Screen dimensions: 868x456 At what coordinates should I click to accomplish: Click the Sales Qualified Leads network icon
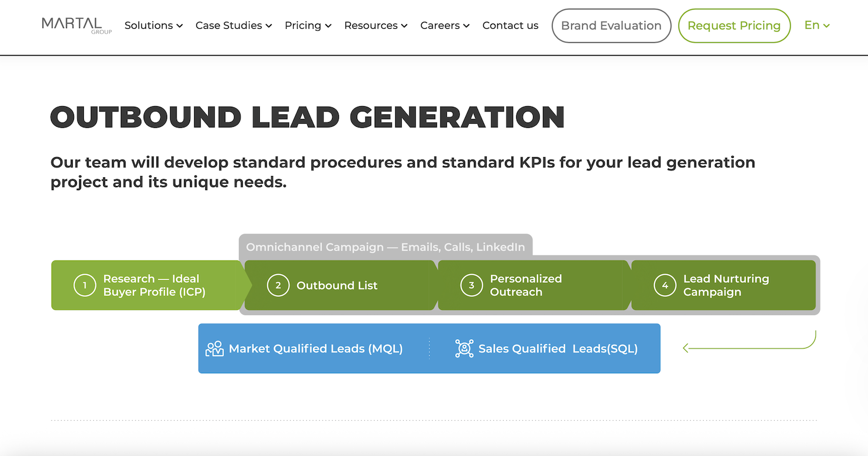click(x=464, y=348)
